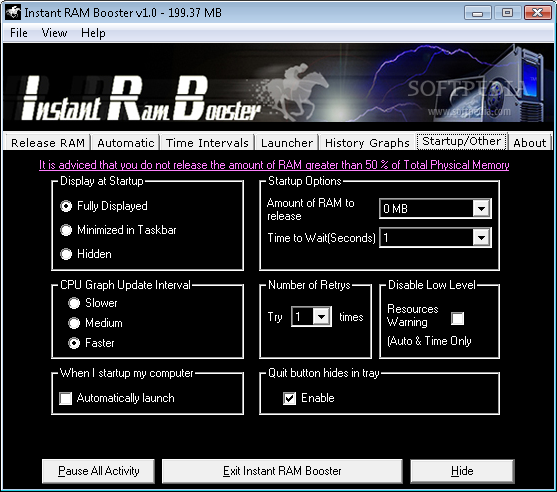Viewport: 557px width, 492px height.
Task: Minimize the Instant RAM Booster window
Action: (477, 13)
